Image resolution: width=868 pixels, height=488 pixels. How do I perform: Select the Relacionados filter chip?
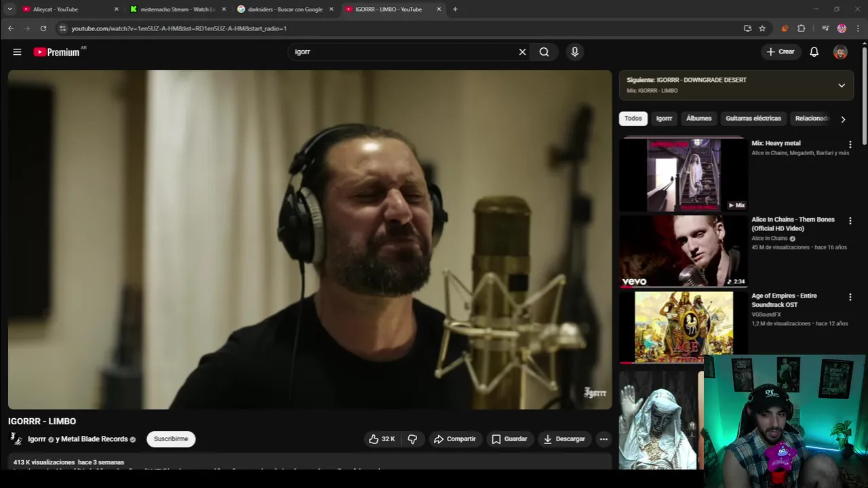812,119
